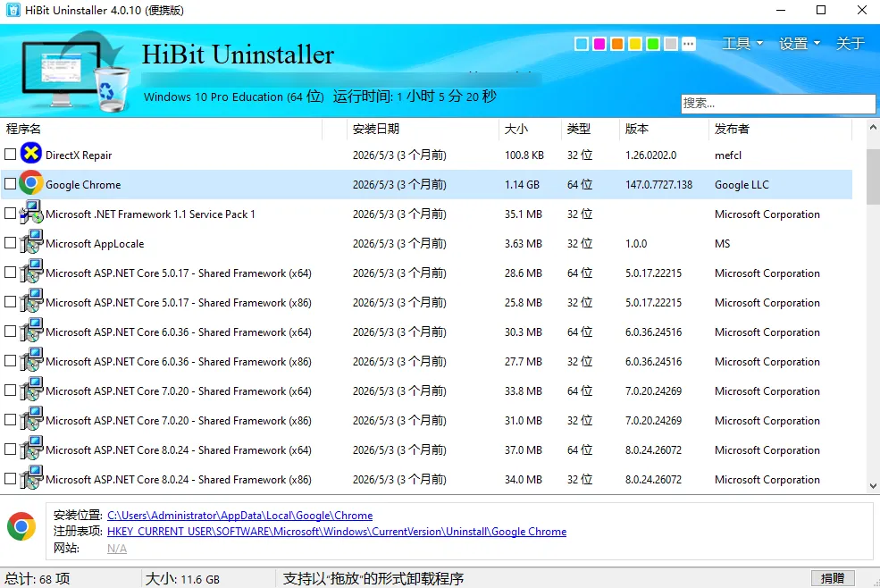The image size is (880, 588).
Task: Click version 8.0.24.26072 of the x64 row
Action: (653, 450)
